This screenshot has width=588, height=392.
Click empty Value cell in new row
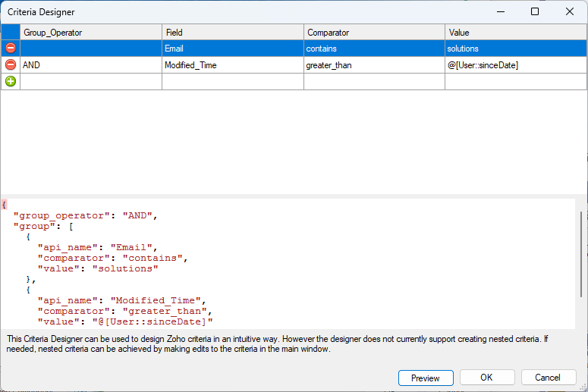coord(516,81)
